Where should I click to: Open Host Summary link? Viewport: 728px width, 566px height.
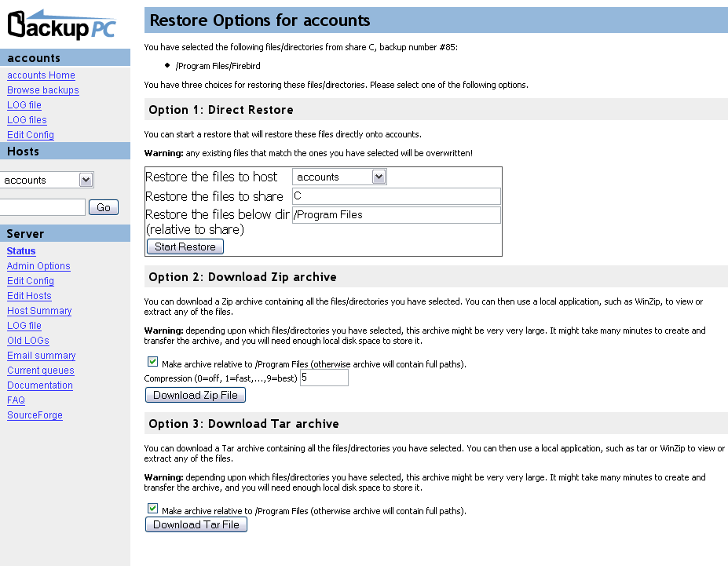tap(39, 310)
